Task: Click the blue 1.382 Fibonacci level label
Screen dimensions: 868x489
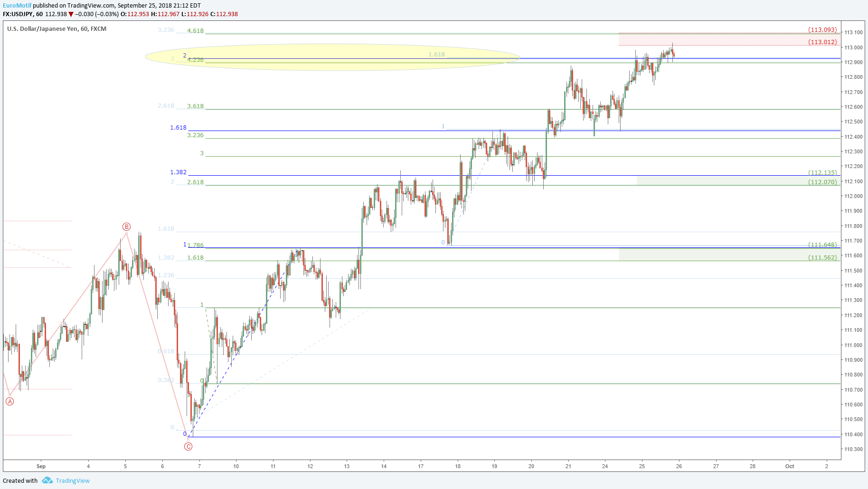Action: [x=179, y=172]
